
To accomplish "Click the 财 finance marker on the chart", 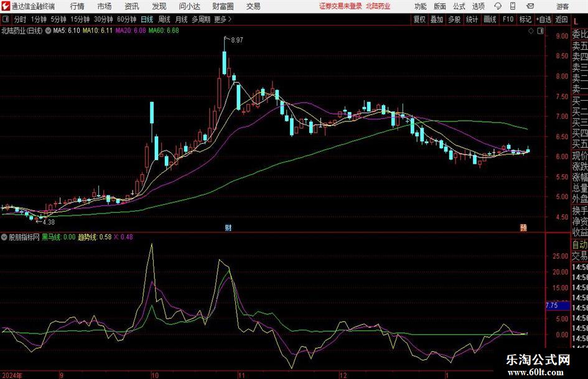I will tap(228, 227).
